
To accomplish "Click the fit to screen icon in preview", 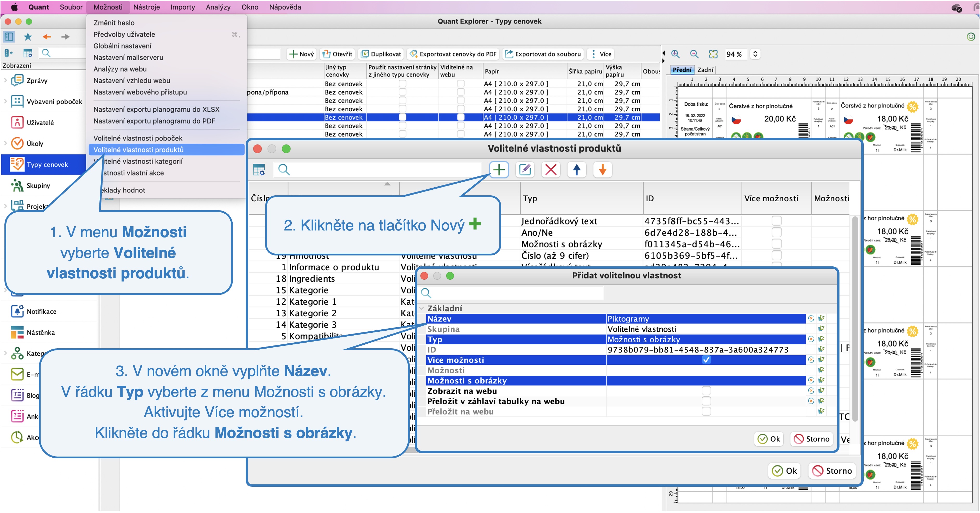I will tap(713, 54).
